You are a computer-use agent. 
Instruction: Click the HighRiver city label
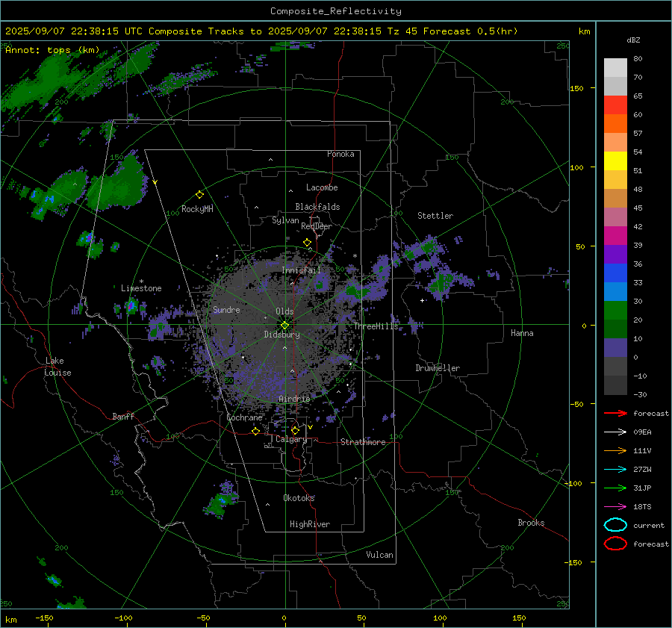(310, 524)
